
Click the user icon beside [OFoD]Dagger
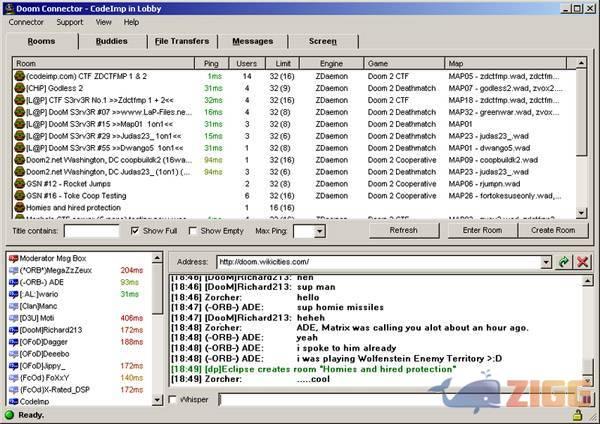tap(13, 342)
